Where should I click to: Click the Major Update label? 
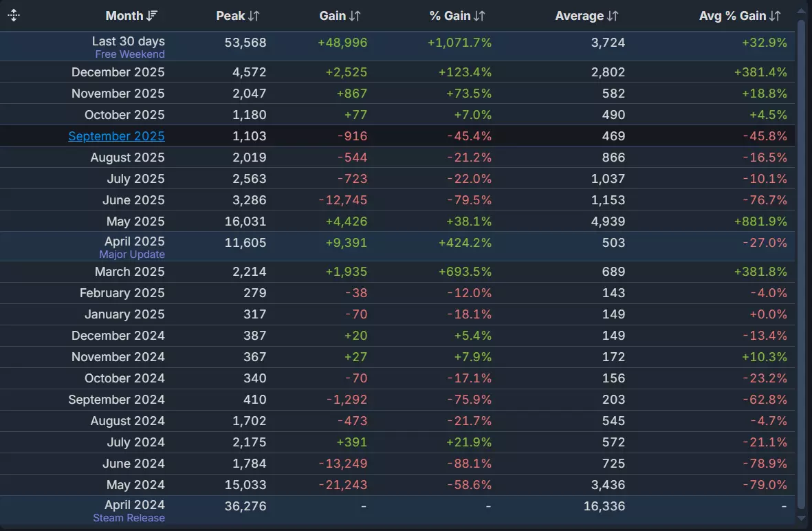(132, 254)
